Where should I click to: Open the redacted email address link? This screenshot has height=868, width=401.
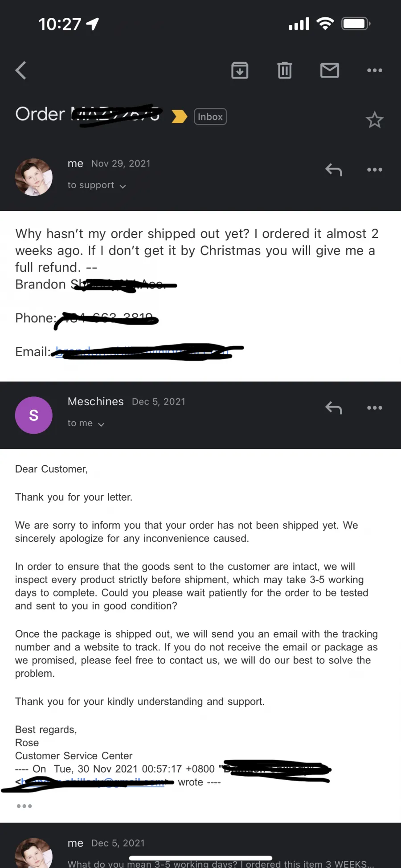tap(142, 352)
